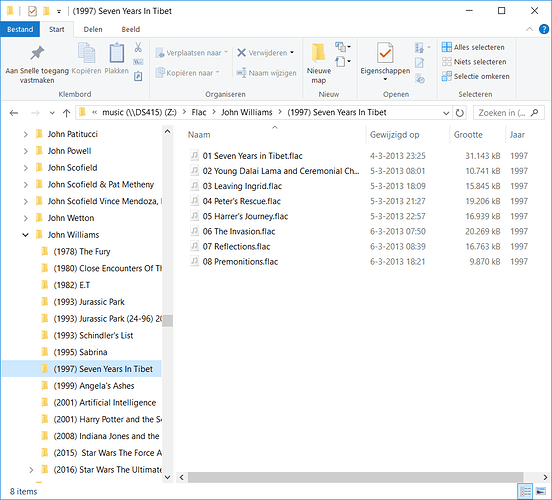Sort by Grootte column header
Viewport: 552px width, 500px height.
pyautogui.click(x=468, y=135)
